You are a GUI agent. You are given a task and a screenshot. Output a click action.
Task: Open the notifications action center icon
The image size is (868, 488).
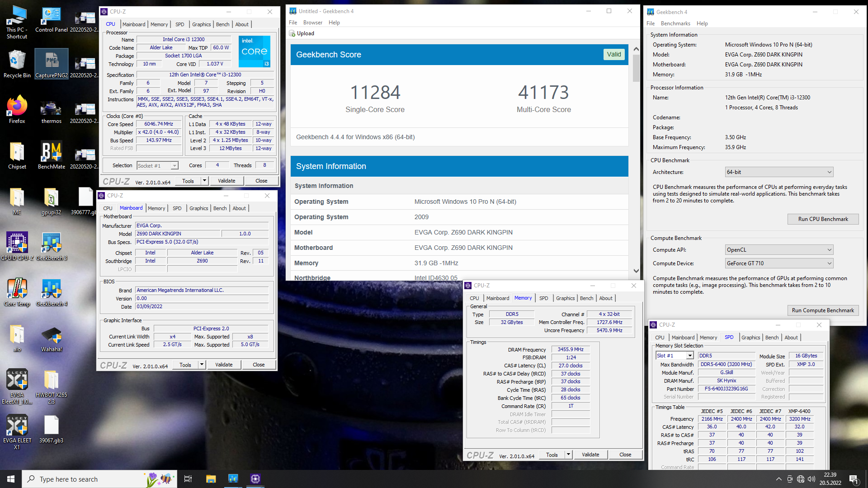click(853, 479)
